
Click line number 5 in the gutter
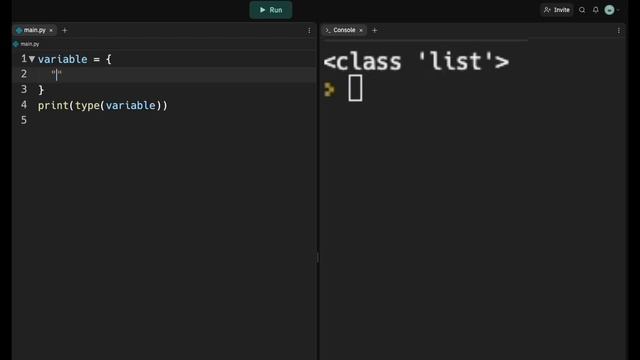[x=24, y=120]
